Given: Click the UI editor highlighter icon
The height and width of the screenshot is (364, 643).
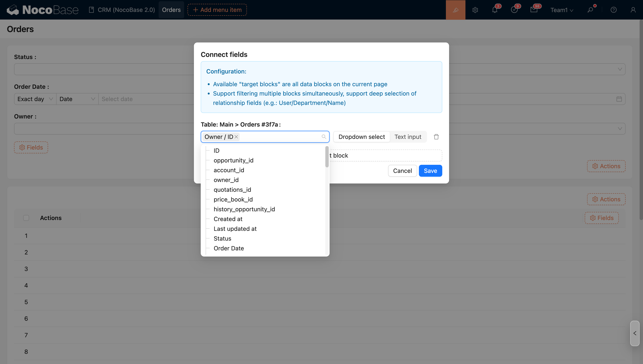Looking at the screenshot, I should pos(455,10).
